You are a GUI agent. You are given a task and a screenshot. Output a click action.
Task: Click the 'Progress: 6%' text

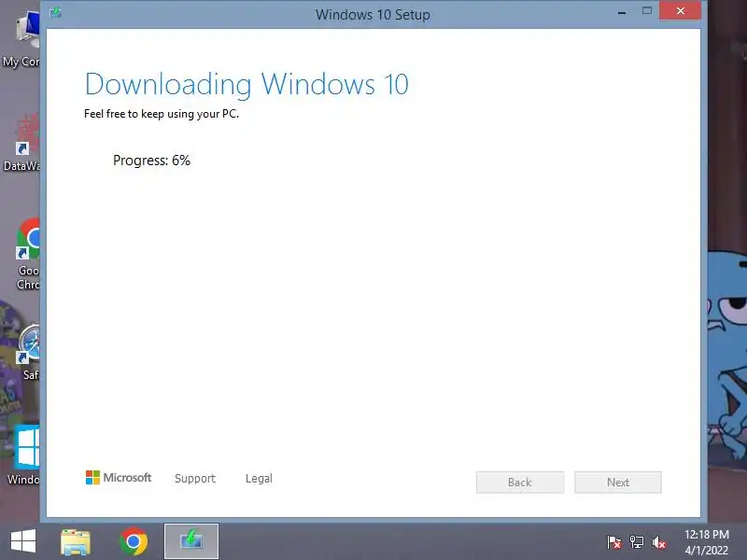[151, 161]
